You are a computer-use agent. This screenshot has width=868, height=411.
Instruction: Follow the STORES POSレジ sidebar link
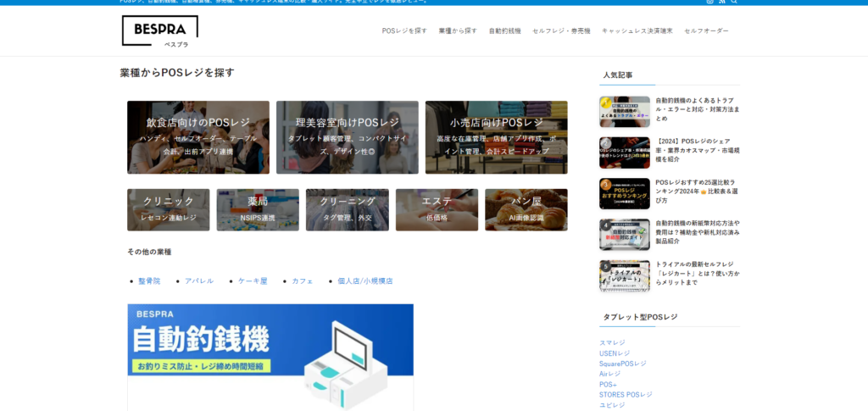pyautogui.click(x=626, y=395)
